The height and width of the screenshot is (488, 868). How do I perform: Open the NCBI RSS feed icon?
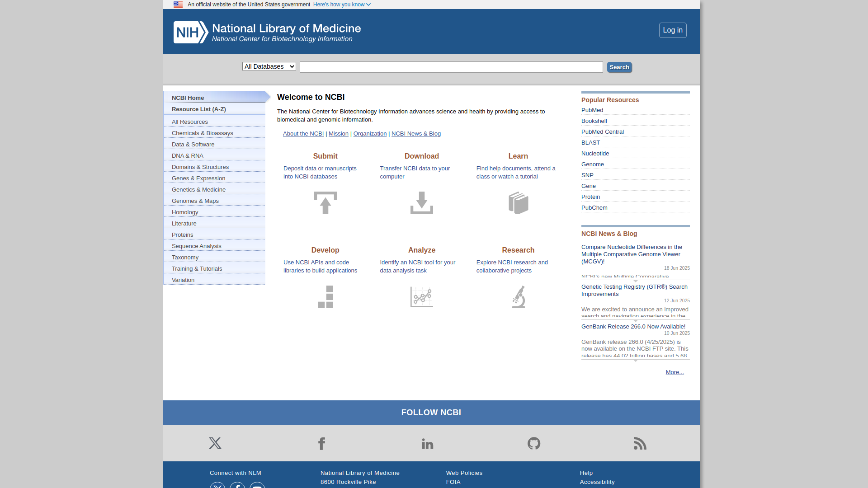pyautogui.click(x=640, y=443)
